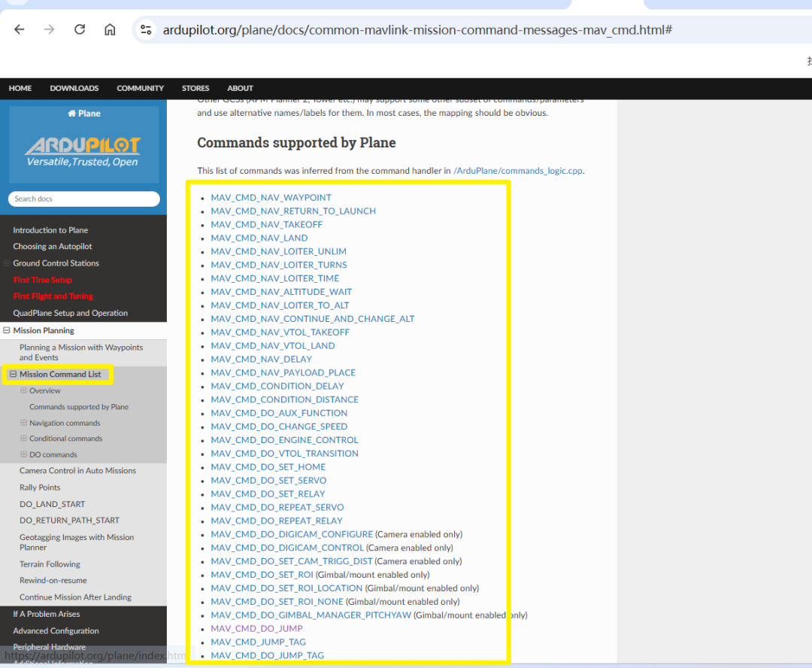Image resolution: width=812 pixels, height=668 pixels.
Task: Open MAV_CMD_NAV_CONTINUE_AND_CHANGE_ALT link
Action: coord(313,319)
